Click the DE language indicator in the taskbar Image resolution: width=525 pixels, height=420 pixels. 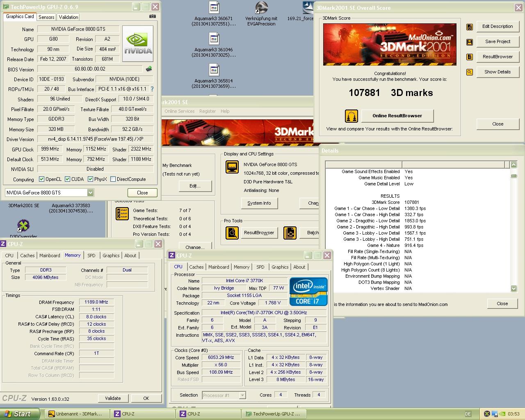468,414
